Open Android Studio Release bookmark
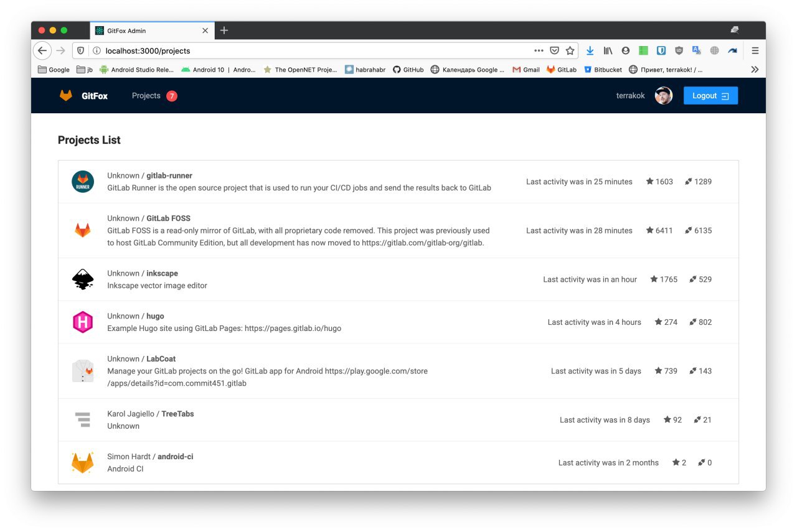 (136, 70)
